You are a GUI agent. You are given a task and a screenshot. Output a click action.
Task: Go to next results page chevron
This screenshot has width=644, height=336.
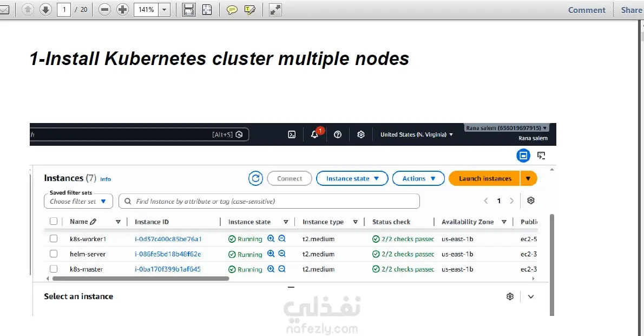click(x=512, y=201)
